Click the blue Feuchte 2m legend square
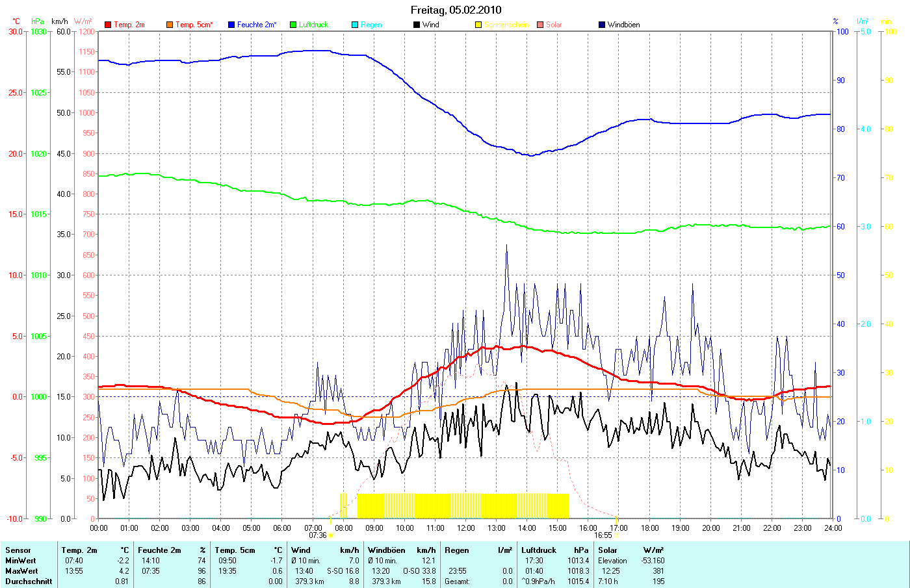910x588 pixels. 231,25
